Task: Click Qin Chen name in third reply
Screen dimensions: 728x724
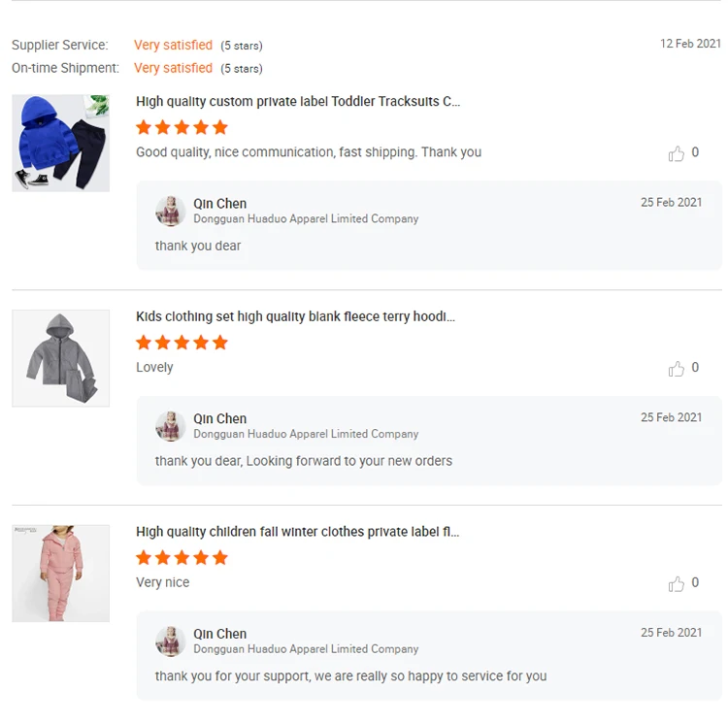Action: point(220,635)
